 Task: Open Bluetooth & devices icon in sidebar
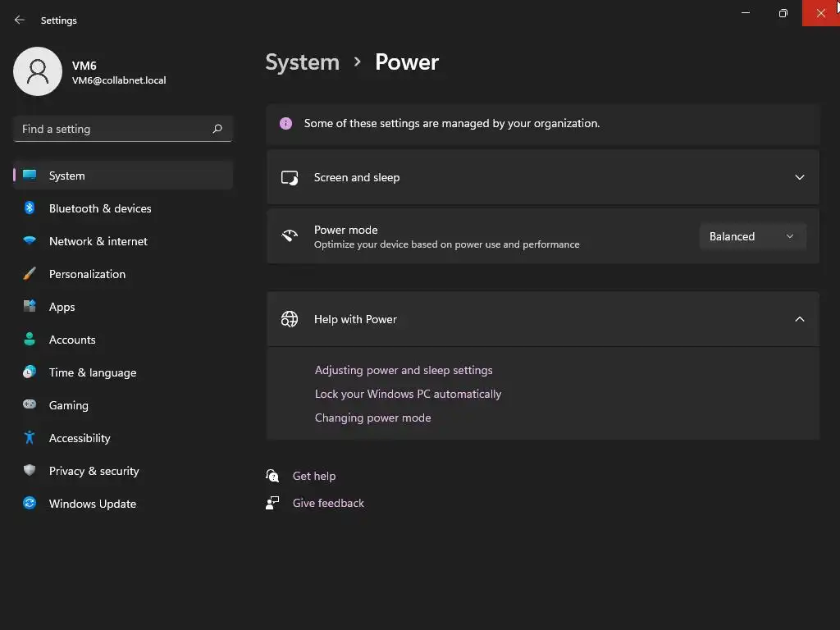click(x=30, y=208)
